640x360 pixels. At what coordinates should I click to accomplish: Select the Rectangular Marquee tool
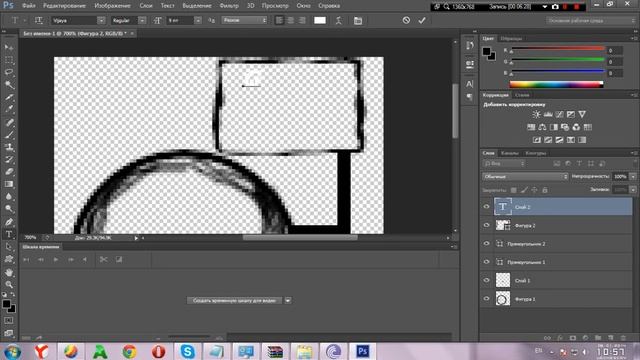[x=9, y=60]
